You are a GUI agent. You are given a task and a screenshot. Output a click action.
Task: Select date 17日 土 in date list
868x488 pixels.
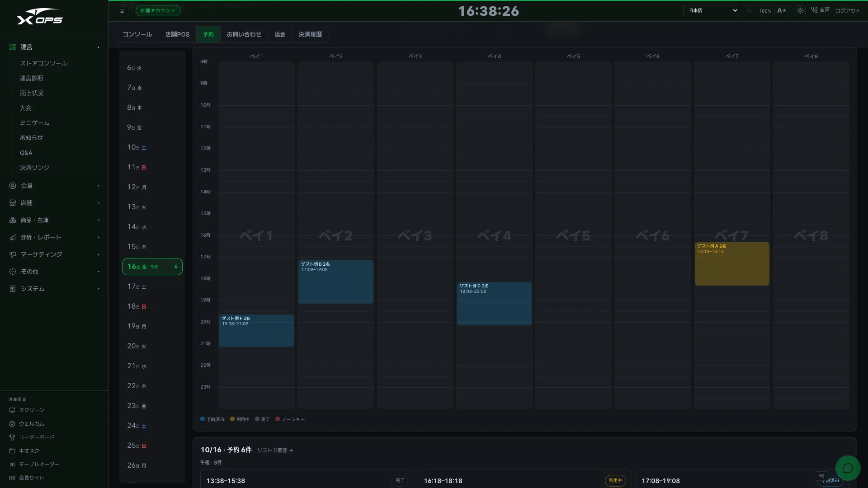152,286
